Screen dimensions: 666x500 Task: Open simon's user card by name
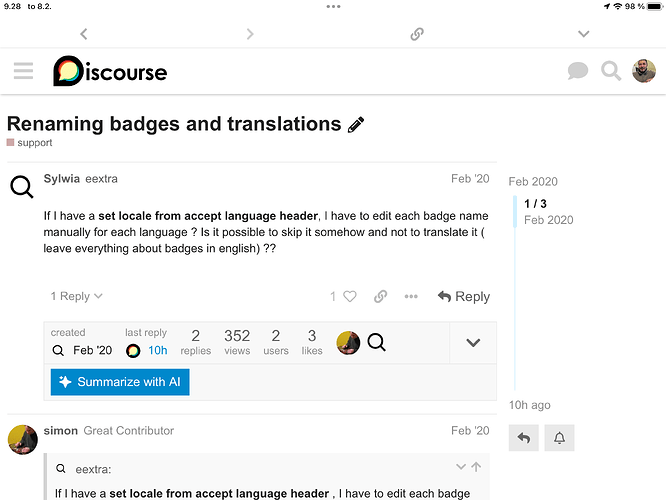(x=61, y=430)
